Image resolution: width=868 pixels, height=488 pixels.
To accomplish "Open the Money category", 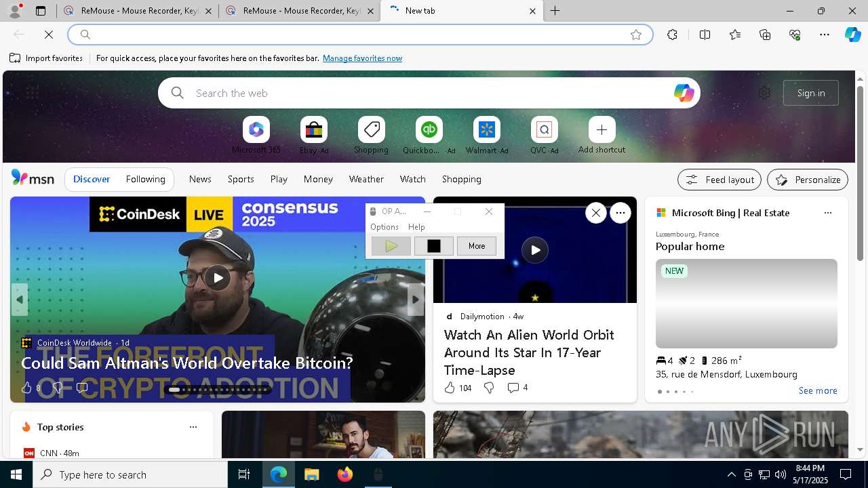I will pyautogui.click(x=318, y=179).
